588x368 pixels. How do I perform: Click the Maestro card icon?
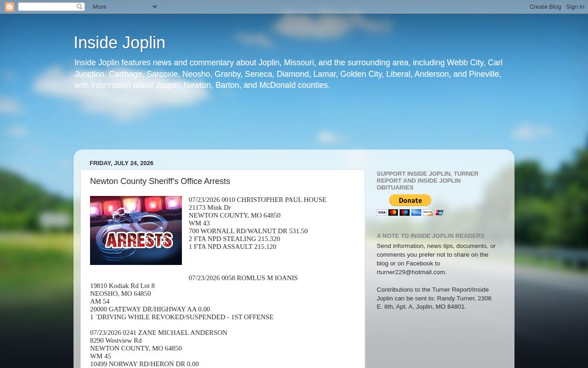coord(404,213)
